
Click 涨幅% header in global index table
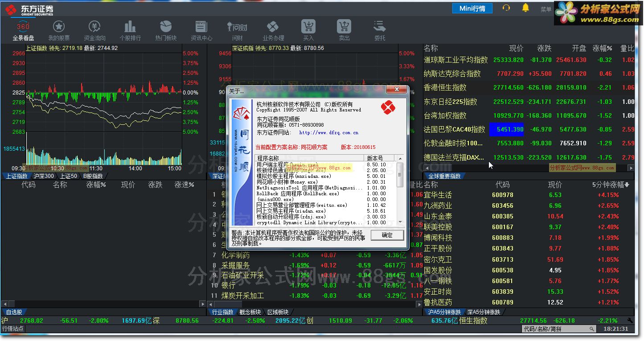(x=602, y=48)
